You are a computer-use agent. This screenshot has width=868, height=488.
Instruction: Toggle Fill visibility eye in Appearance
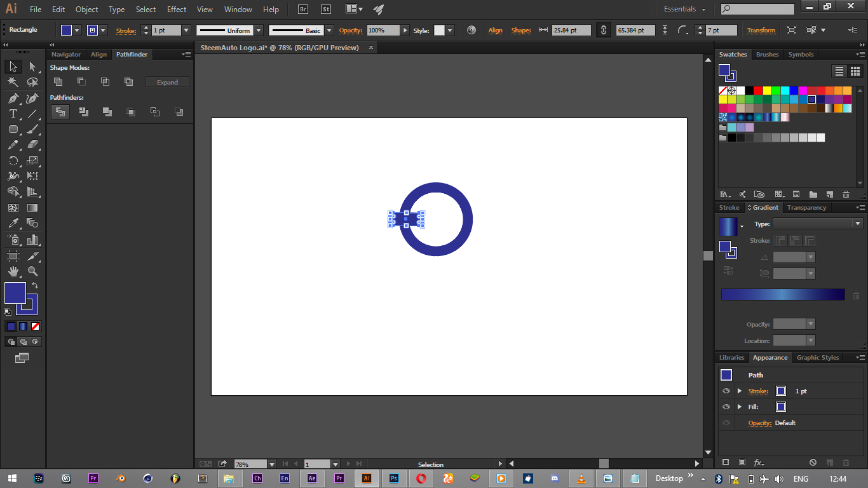[726, 407]
